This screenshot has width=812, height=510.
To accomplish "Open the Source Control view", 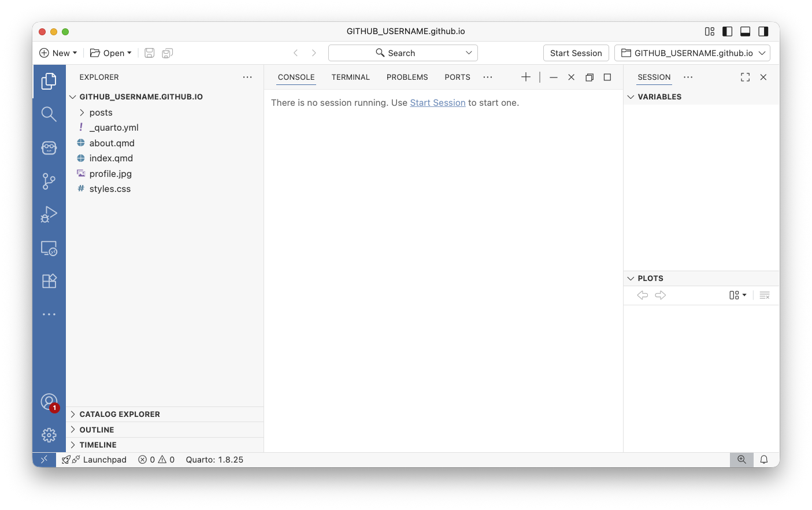I will pos(49,182).
